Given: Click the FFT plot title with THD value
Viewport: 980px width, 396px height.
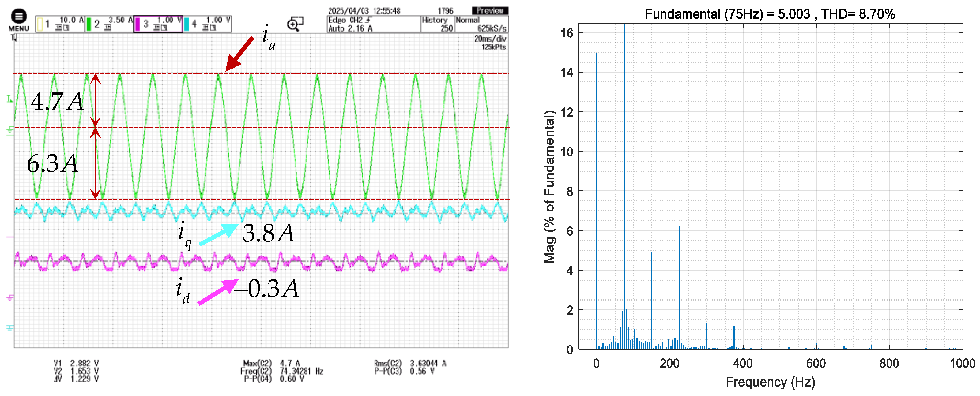Looking at the screenshot, I should click(770, 14).
